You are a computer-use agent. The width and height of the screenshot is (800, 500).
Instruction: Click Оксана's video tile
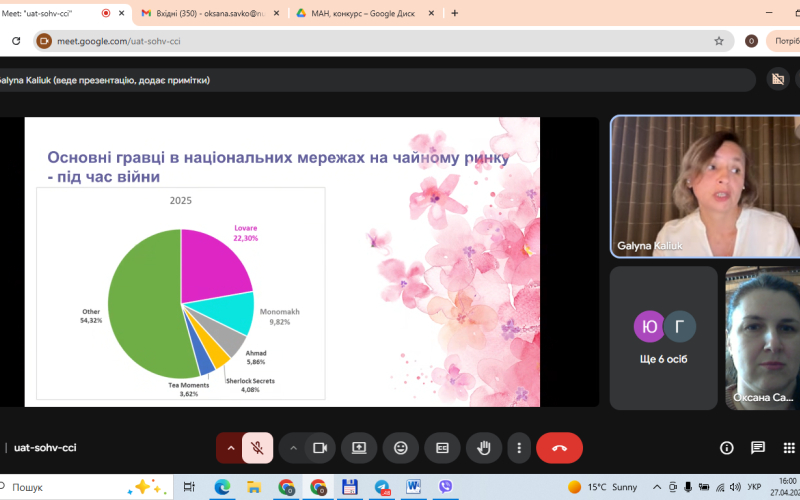pyautogui.click(x=763, y=338)
